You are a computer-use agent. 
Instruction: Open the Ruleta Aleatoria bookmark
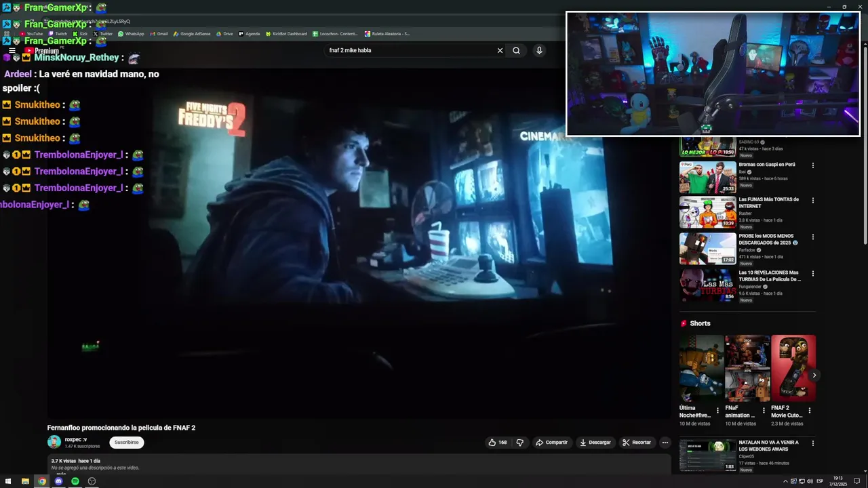pyautogui.click(x=387, y=34)
